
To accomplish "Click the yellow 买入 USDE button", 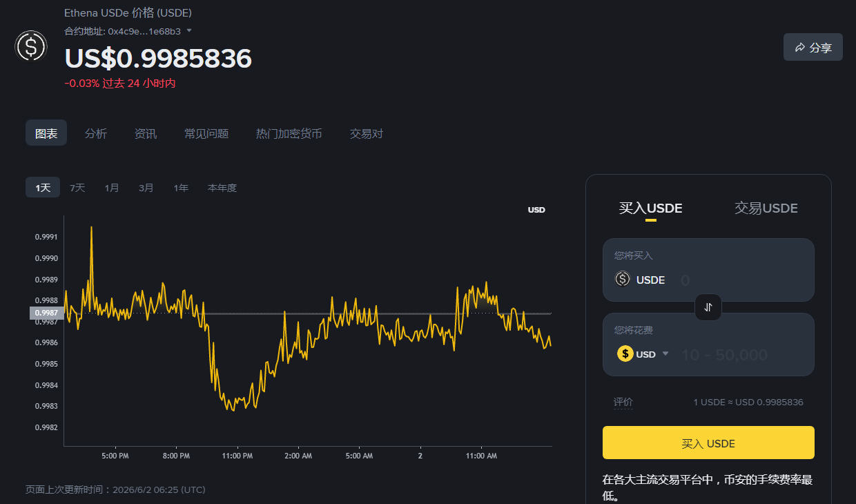I will point(708,443).
